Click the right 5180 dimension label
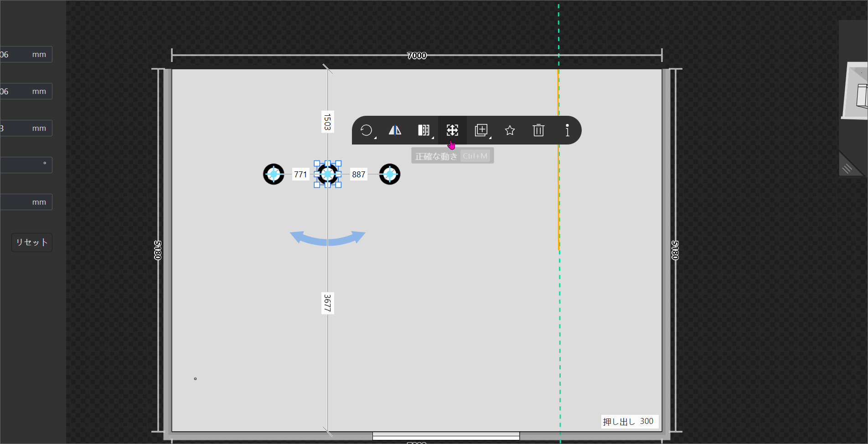Image resolution: width=868 pixels, height=444 pixels. click(675, 250)
